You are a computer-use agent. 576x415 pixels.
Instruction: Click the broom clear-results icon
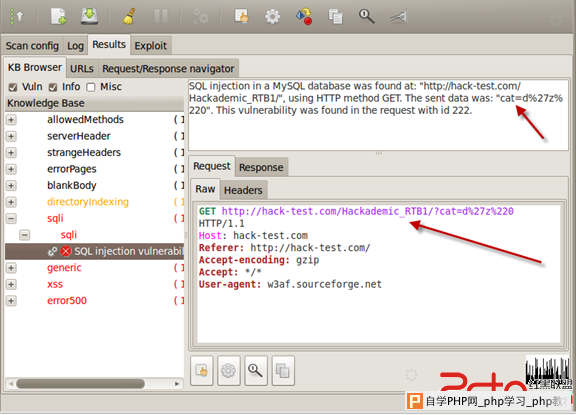pos(129,17)
